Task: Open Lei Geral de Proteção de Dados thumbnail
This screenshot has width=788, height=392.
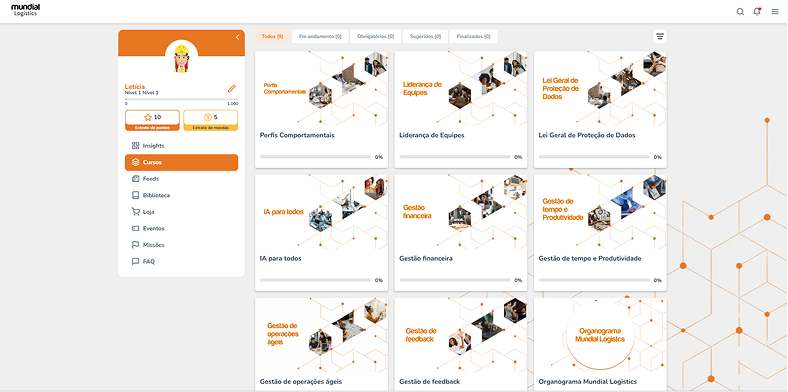Action: [x=600, y=88]
